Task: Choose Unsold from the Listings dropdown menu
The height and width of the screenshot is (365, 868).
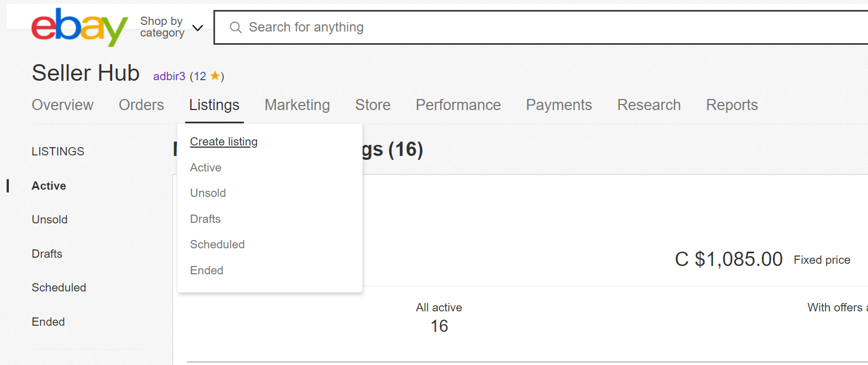Action: 208,193
